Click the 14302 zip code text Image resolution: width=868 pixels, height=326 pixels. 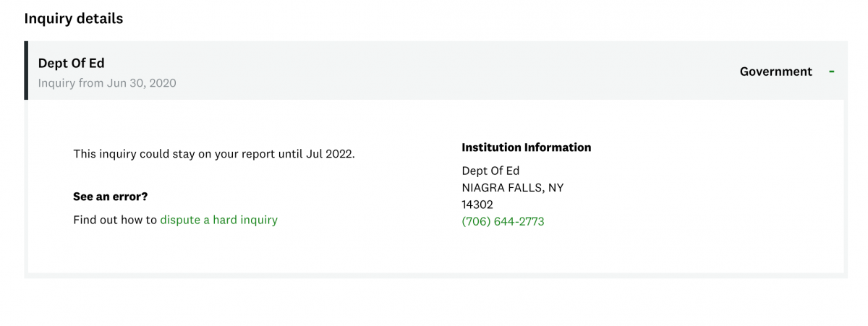click(477, 205)
